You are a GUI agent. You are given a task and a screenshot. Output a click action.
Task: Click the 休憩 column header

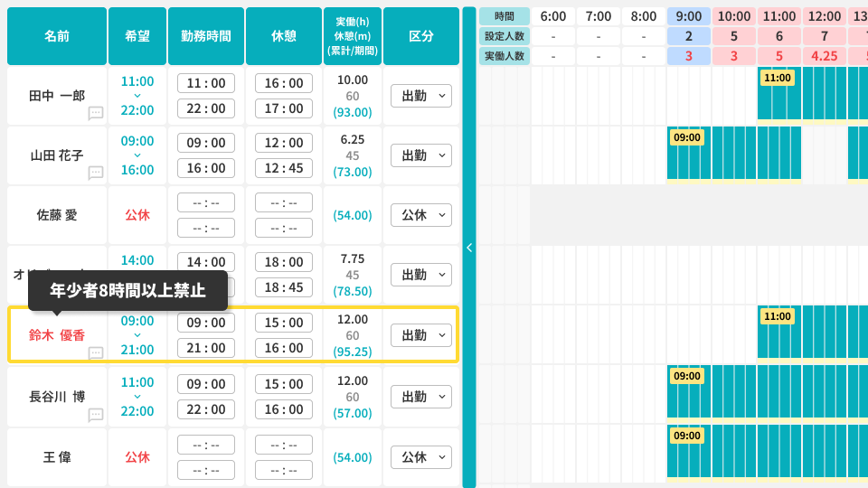[x=283, y=36]
